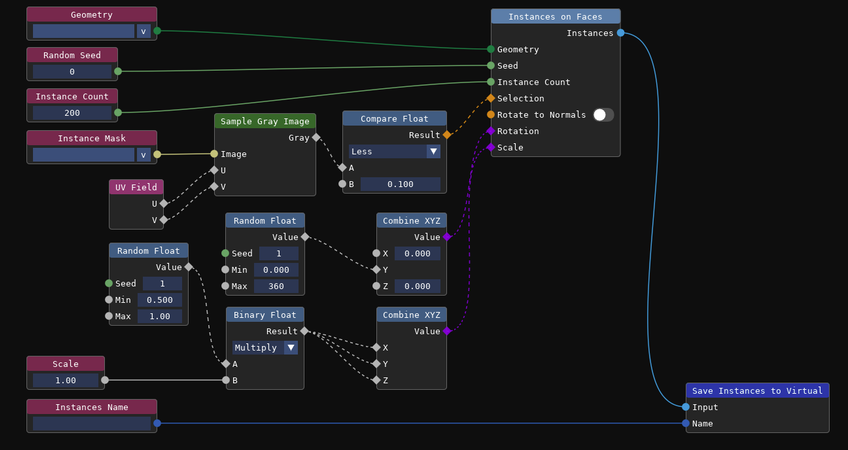Click the Compare Float B input socket
This screenshot has height=450, width=848.
[342, 184]
